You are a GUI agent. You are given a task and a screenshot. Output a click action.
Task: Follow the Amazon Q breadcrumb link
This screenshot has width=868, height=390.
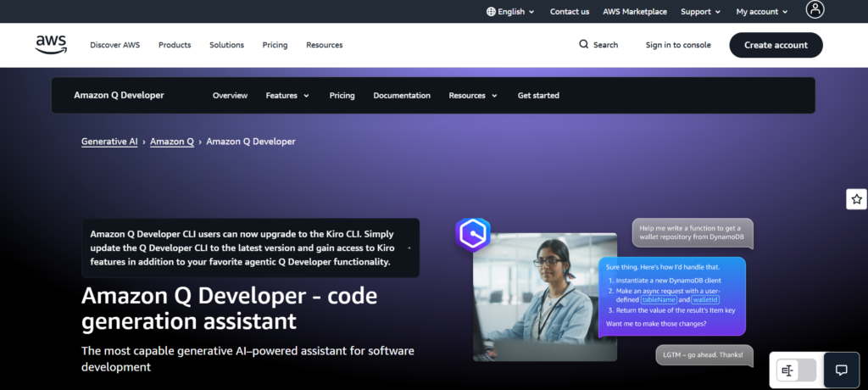[x=171, y=142]
